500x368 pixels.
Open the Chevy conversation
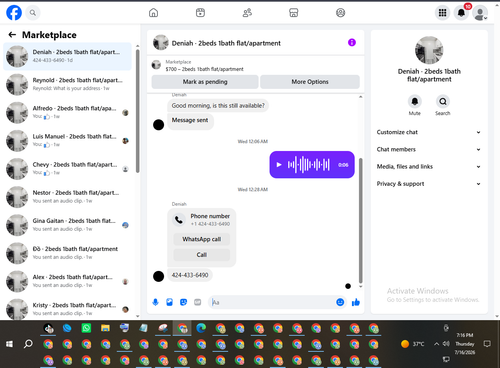(67, 169)
